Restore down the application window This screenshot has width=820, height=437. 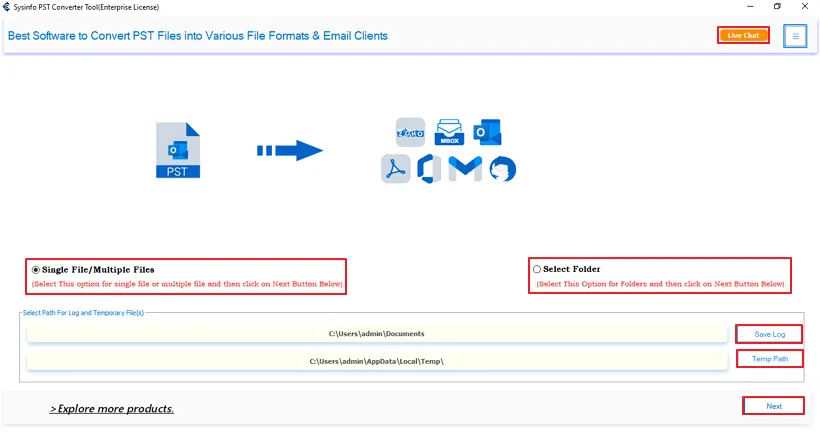[777, 7]
